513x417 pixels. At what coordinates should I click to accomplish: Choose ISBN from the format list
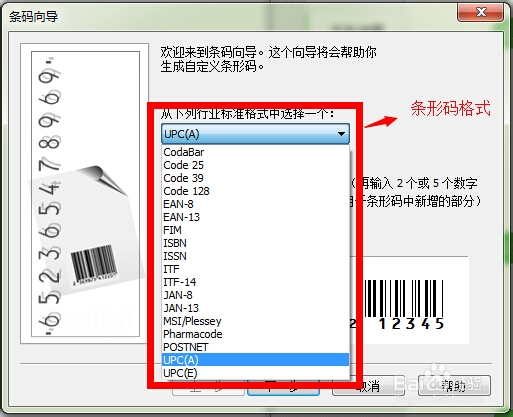point(255,243)
